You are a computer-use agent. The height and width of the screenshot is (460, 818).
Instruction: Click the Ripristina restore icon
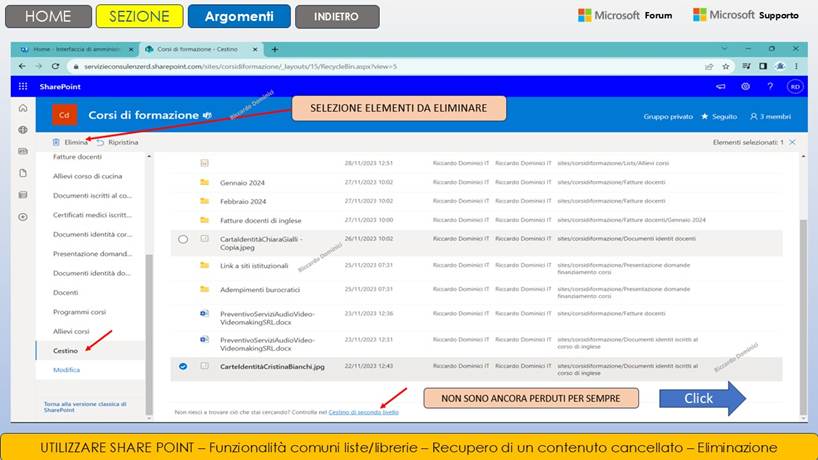(100, 142)
